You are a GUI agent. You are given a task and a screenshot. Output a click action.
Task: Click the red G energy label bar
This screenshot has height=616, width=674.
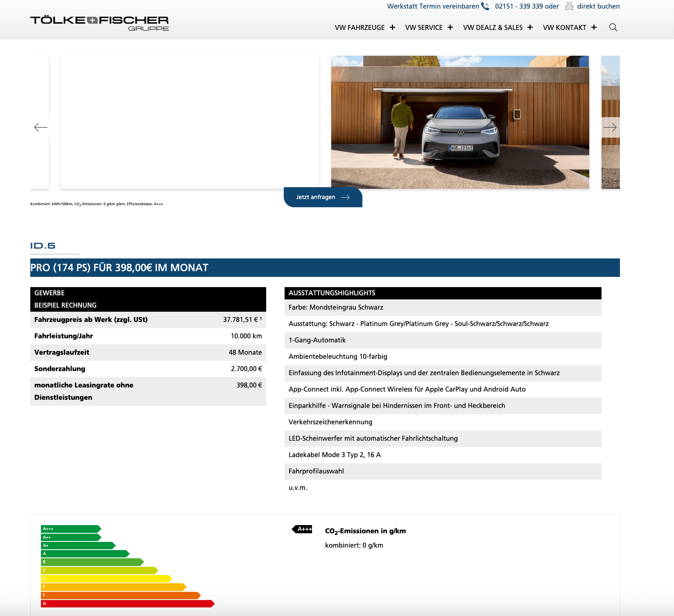click(128, 604)
